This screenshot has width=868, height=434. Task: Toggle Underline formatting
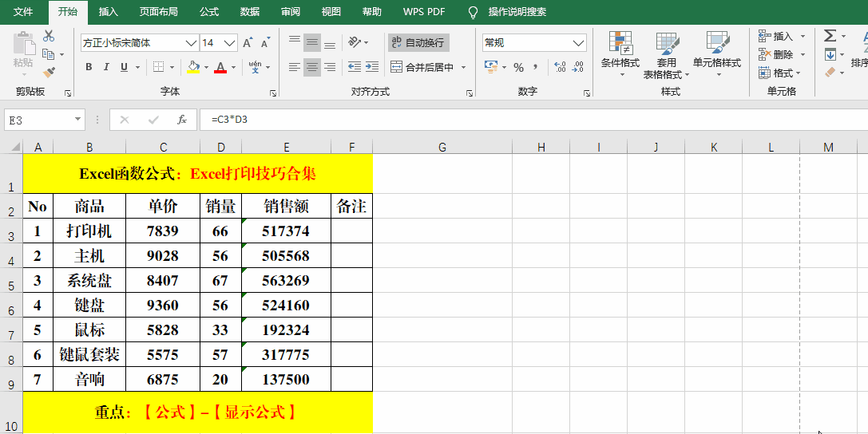124,67
